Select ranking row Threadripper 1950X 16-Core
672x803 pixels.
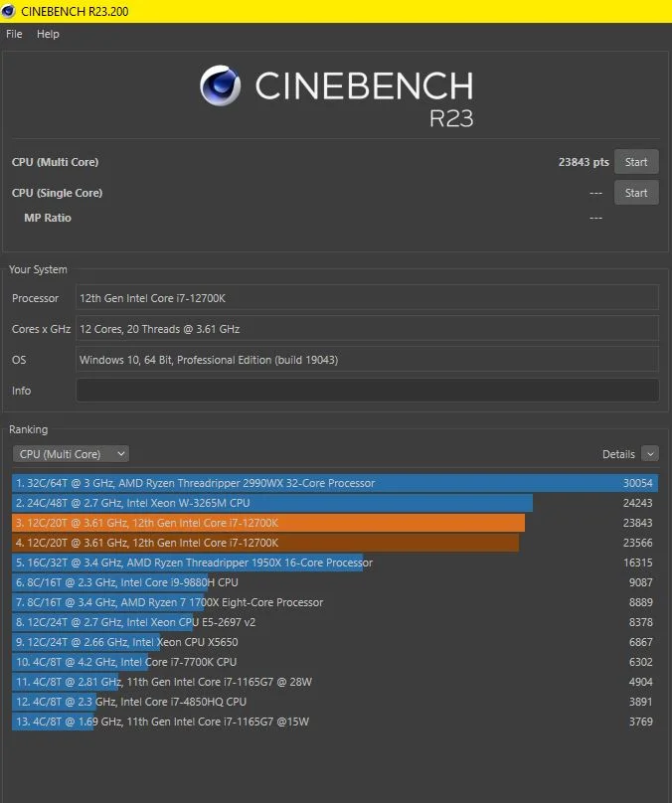(335, 562)
